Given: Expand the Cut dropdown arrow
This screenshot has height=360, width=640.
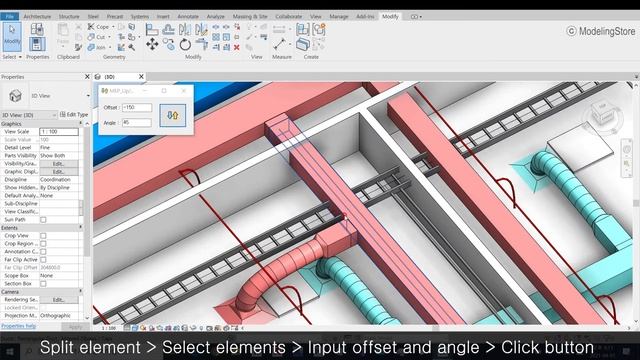Looking at the screenshot, I should click(x=109, y=37).
